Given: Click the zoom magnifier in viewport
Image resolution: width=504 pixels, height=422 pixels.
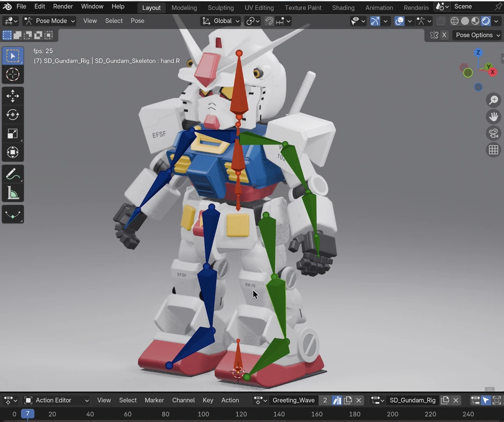Looking at the screenshot, I should click(493, 100).
